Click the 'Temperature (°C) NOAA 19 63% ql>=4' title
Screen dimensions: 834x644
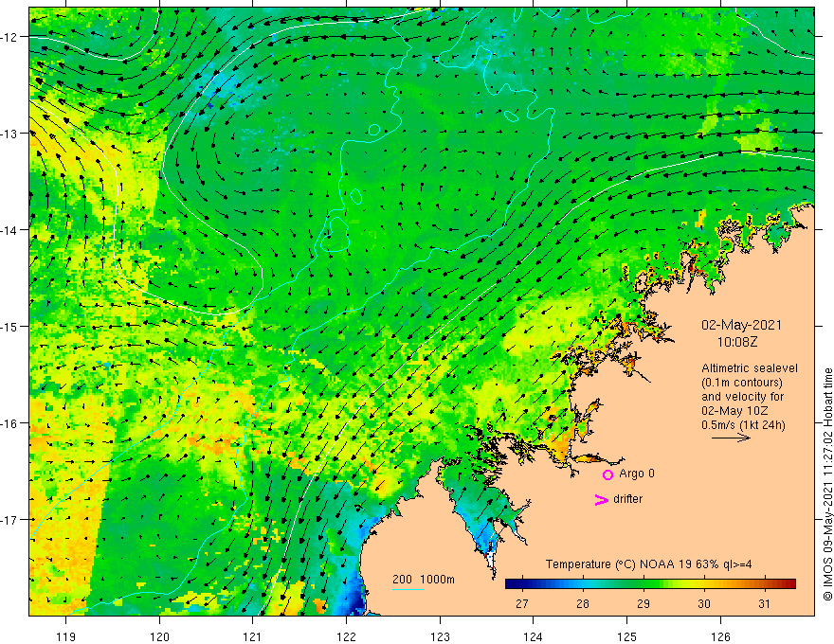(x=648, y=564)
